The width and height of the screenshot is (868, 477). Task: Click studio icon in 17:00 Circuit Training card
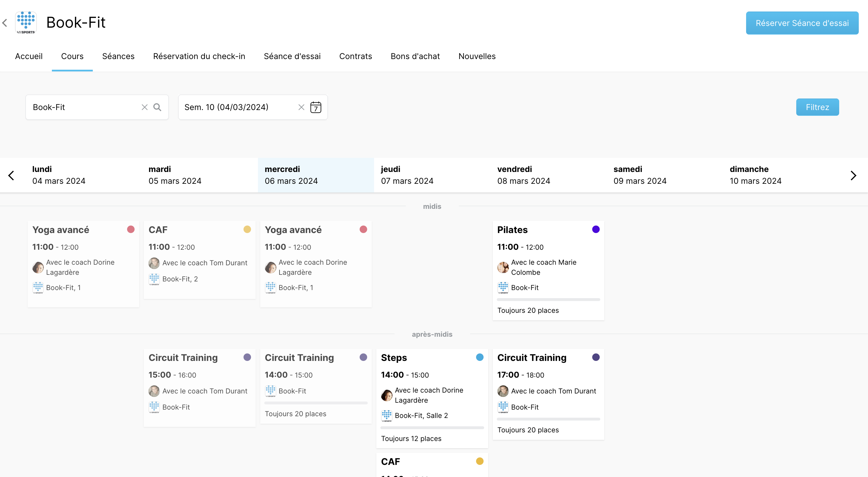pos(503,407)
